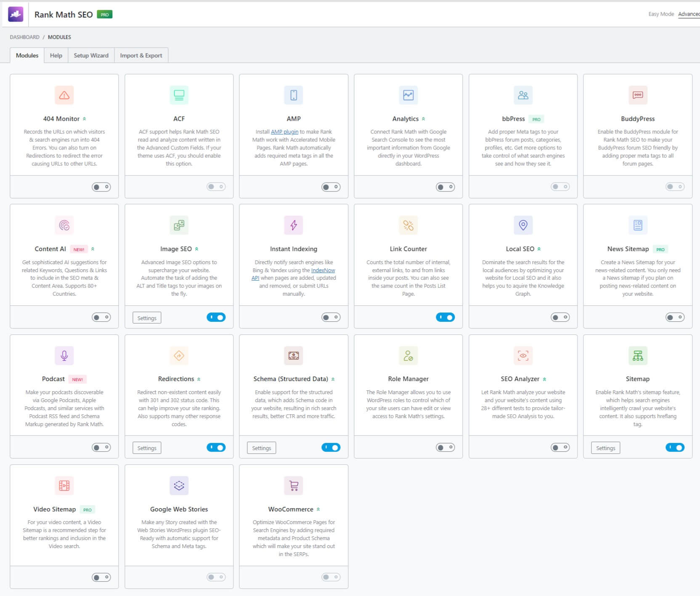Click the Link Counter broken-link icon
This screenshot has height=596, width=700.
[408, 225]
